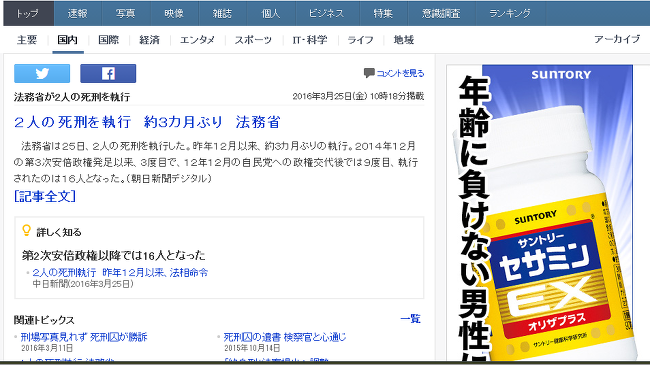Open the トップ tab

pos(29,13)
